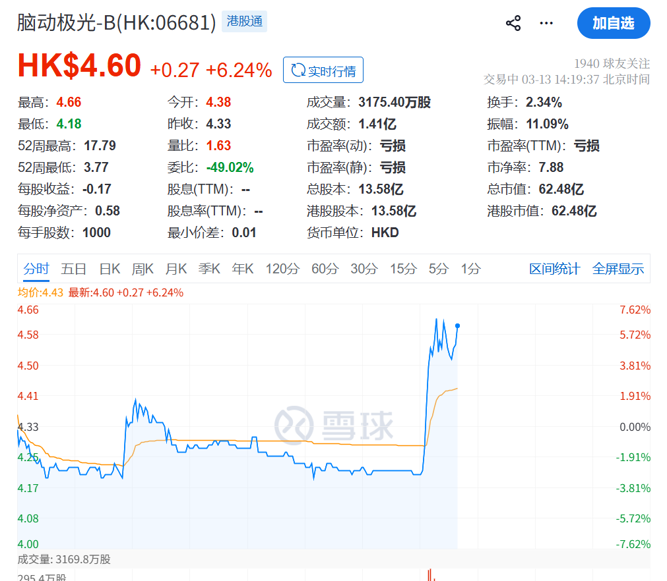The height and width of the screenshot is (581, 667).
Task: Switch to the 日K tab
Action: pos(109,268)
